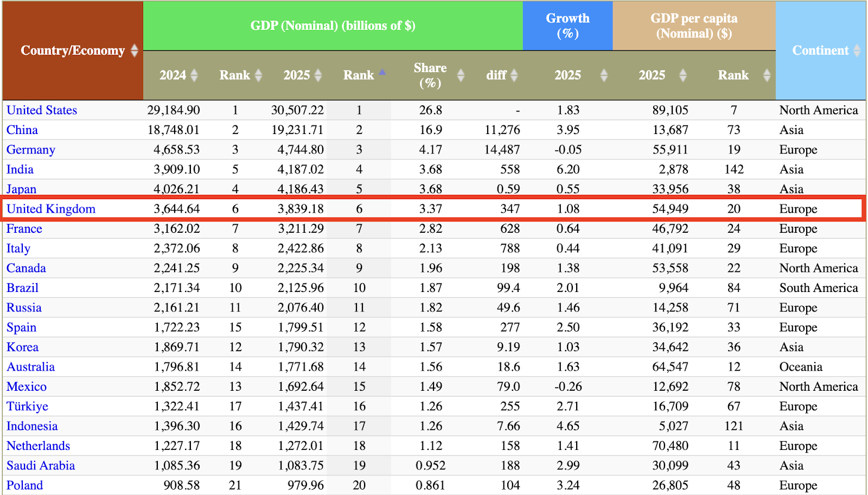Click the Brazil country link
The height and width of the screenshot is (495, 868).
[x=22, y=288]
